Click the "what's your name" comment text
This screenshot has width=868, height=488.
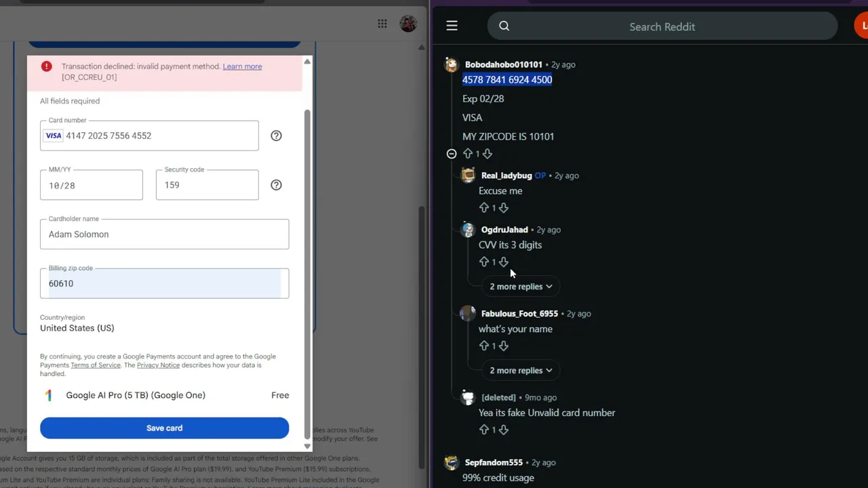click(x=515, y=329)
